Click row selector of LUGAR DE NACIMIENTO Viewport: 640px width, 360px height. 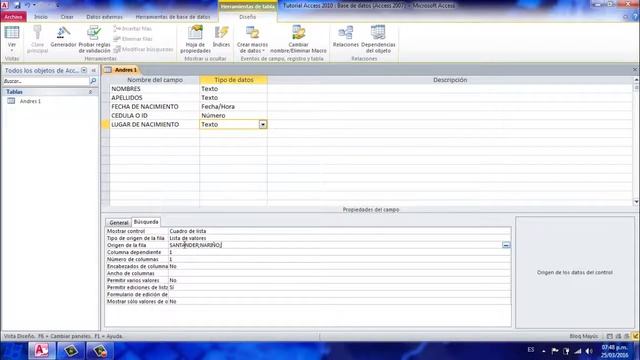click(105, 124)
